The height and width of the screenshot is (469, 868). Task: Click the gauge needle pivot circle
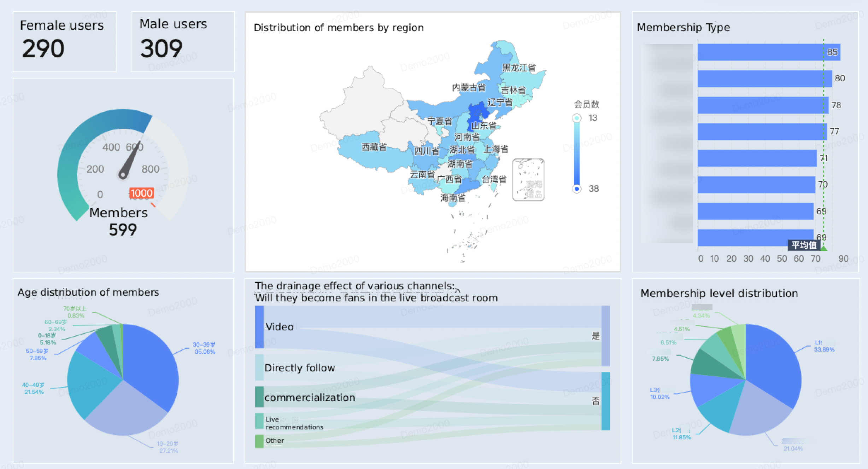click(123, 174)
